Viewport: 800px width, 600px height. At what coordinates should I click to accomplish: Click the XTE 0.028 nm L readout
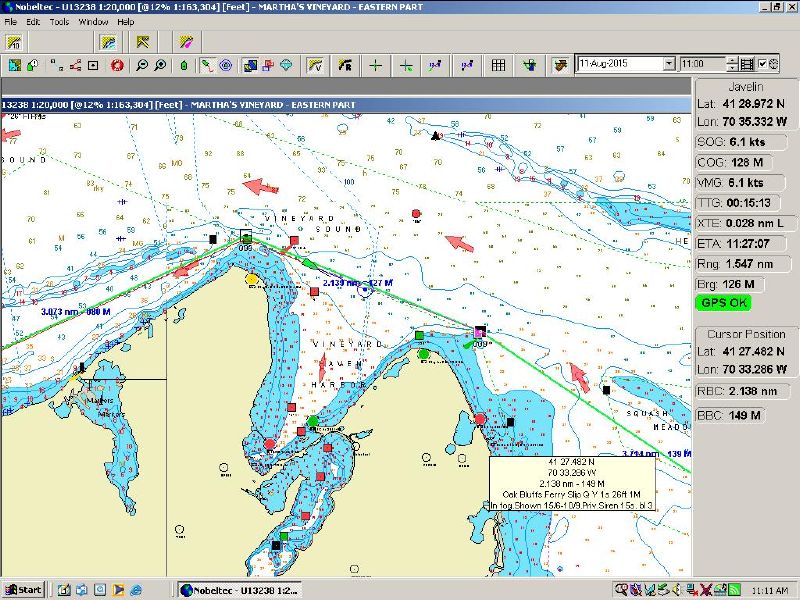point(745,223)
